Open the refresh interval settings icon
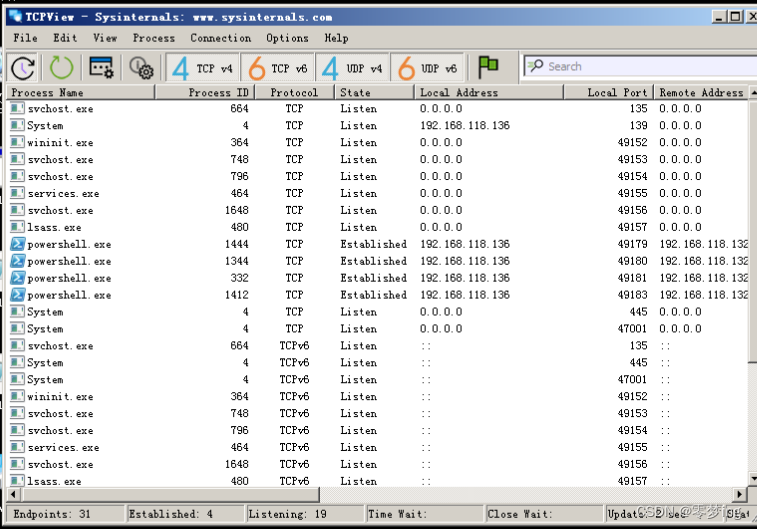The width and height of the screenshot is (757, 529). click(x=141, y=68)
